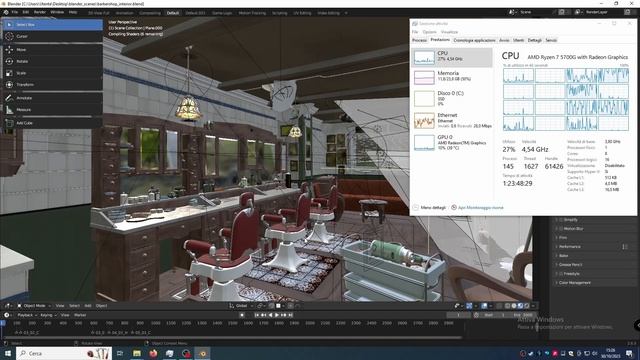
Task: Open the timeline Marker menu
Action: click(x=80, y=315)
